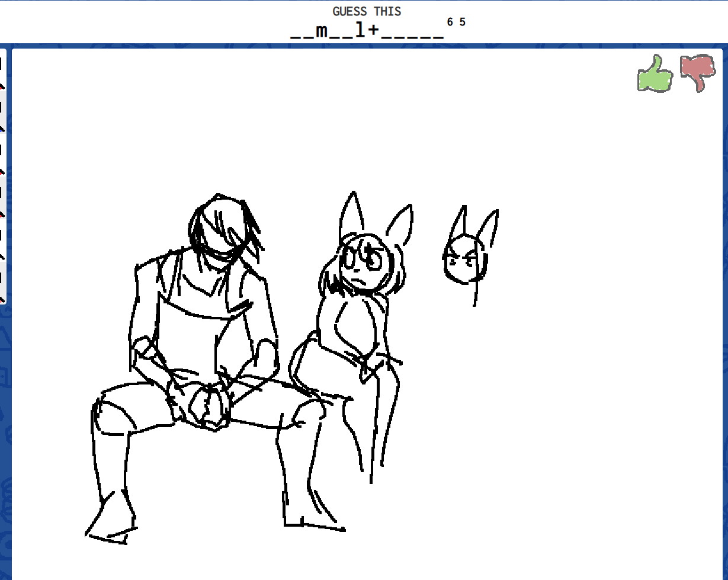
Task: Click the middle character's torso
Action: pos(352,326)
